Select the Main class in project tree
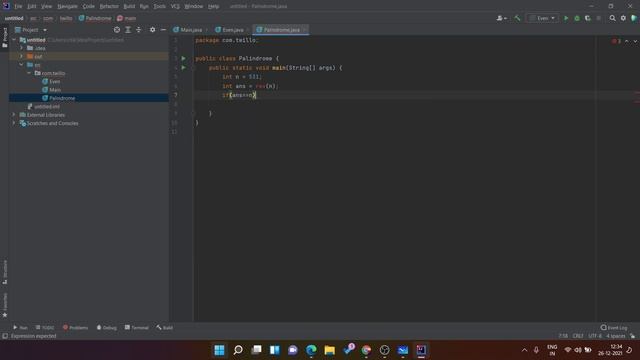Screen dimensions: 640x360 (x=51, y=90)
